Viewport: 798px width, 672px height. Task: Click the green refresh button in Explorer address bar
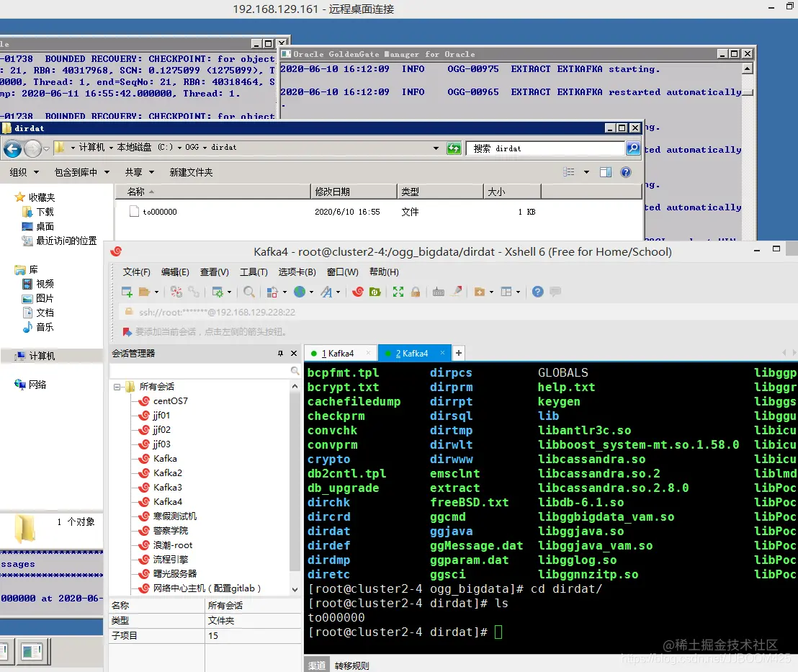point(454,148)
